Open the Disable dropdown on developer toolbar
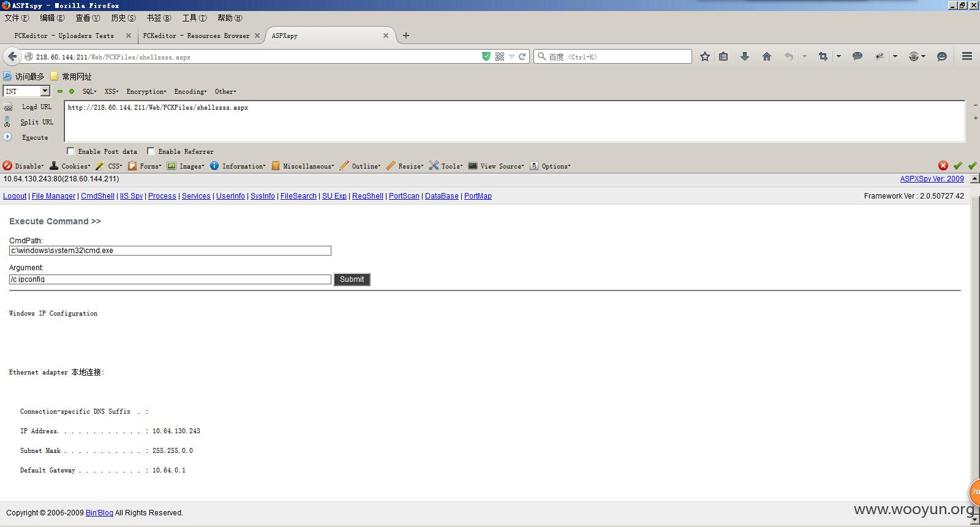Image resolution: width=980 pixels, height=527 pixels. point(24,166)
